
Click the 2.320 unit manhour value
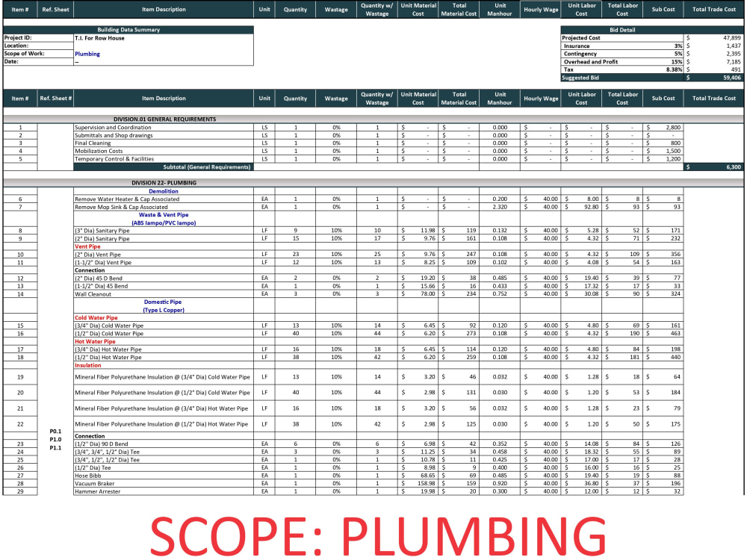click(500, 207)
